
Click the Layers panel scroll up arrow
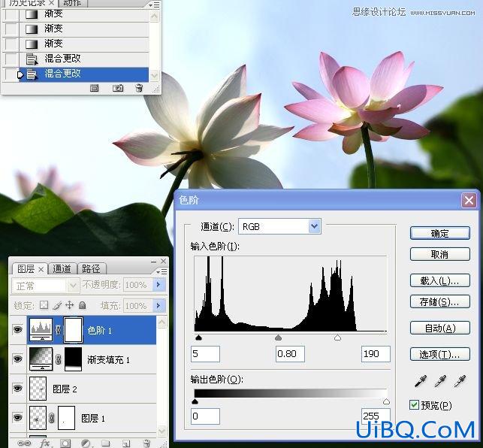pos(162,322)
